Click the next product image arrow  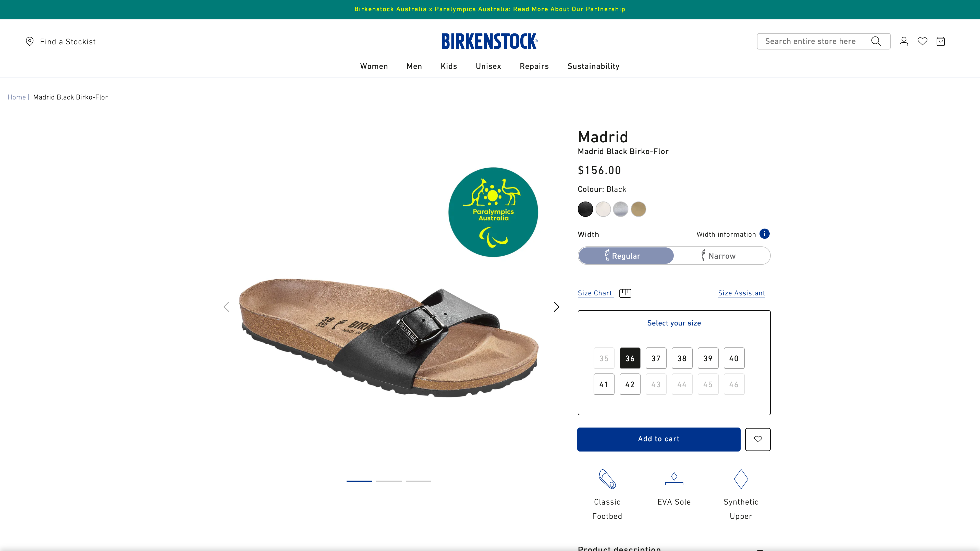pos(556,306)
